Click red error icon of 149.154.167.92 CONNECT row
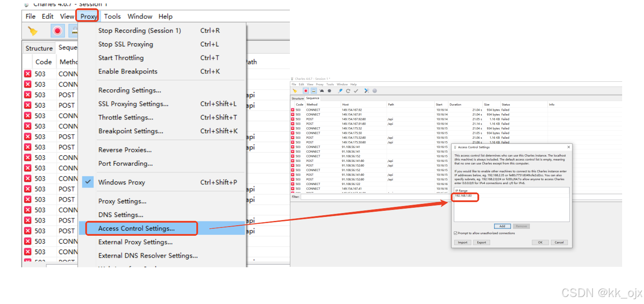Screen dimensions: 644x304 (x=292, y=110)
